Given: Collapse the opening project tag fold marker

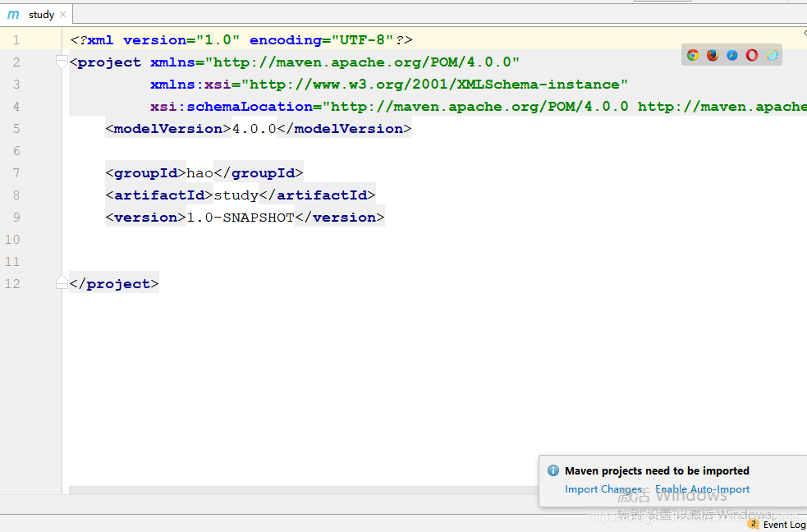Looking at the screenshot, I should point(62,62).
